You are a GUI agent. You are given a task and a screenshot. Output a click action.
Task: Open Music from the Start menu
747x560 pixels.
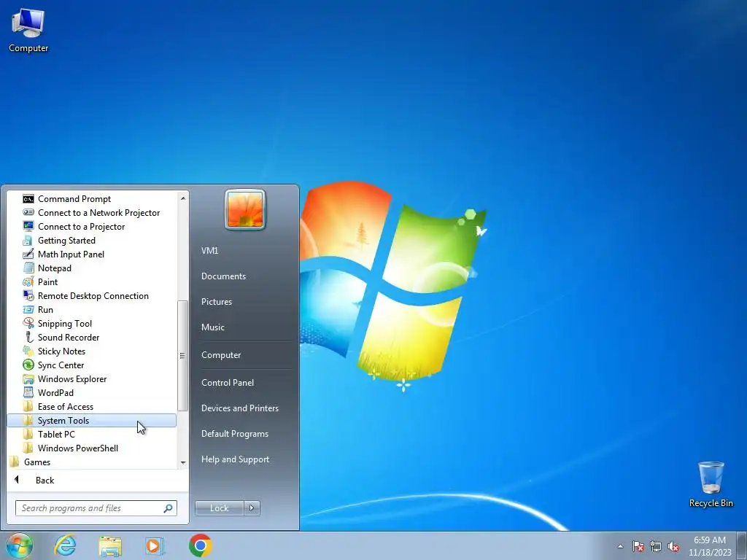point(213,327)
